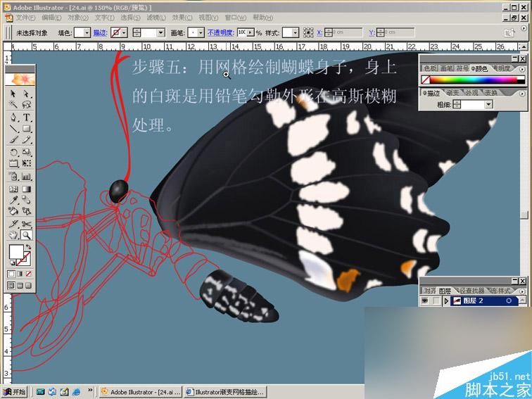
Task: Open the 样式 style dropdown
Action: (295, 32)
